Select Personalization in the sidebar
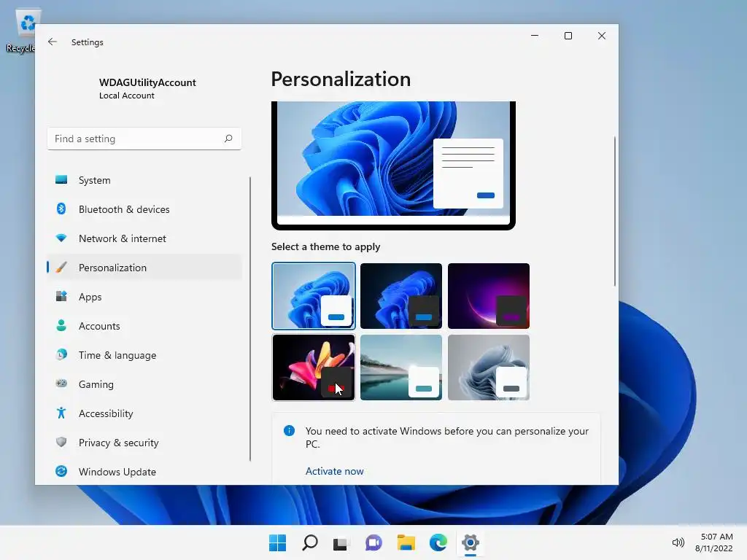 click(x=145, y=268)
